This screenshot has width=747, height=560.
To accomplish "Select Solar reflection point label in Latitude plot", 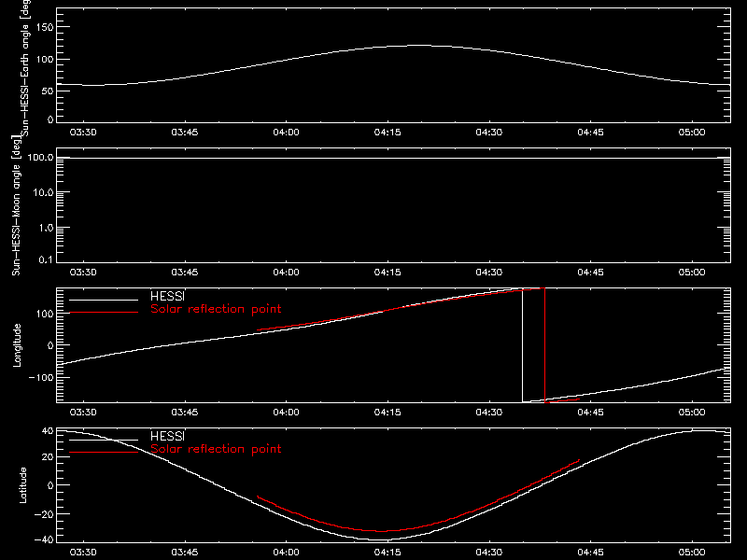I will point(216,449).
